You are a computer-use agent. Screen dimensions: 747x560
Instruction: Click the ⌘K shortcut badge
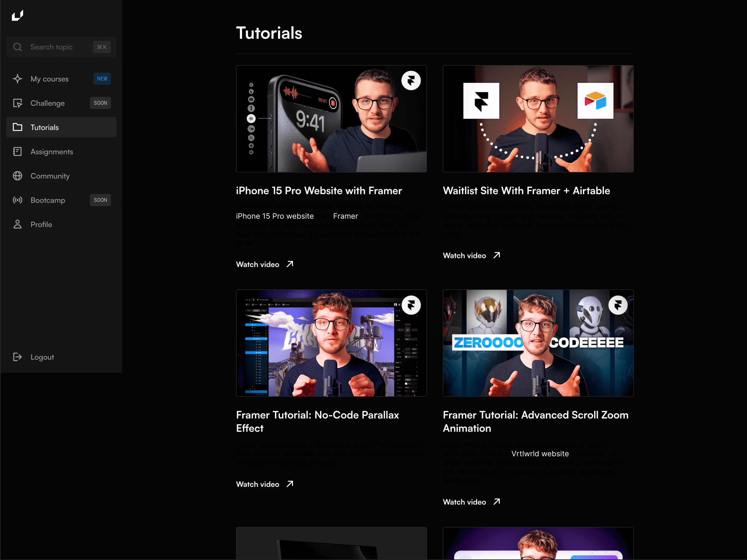coord(102,47)
